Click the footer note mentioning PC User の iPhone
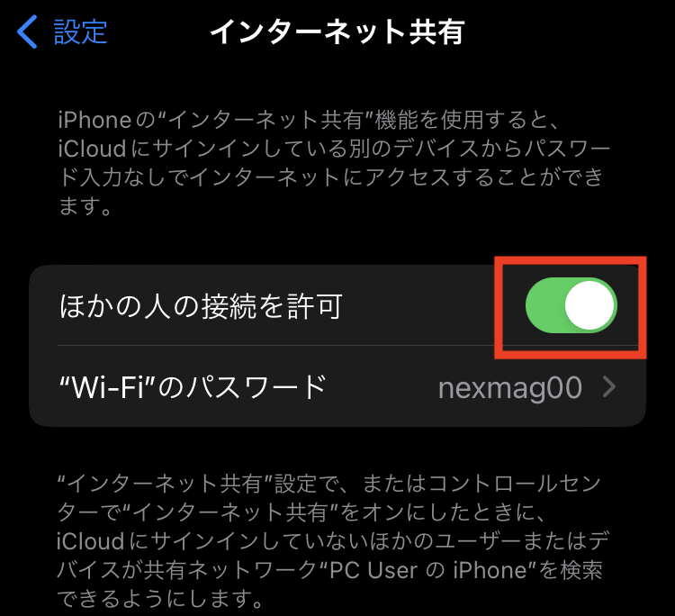Image resolution: width=675 pixels, height=616 pixels. pyautogui.click(x=332, y=541)
